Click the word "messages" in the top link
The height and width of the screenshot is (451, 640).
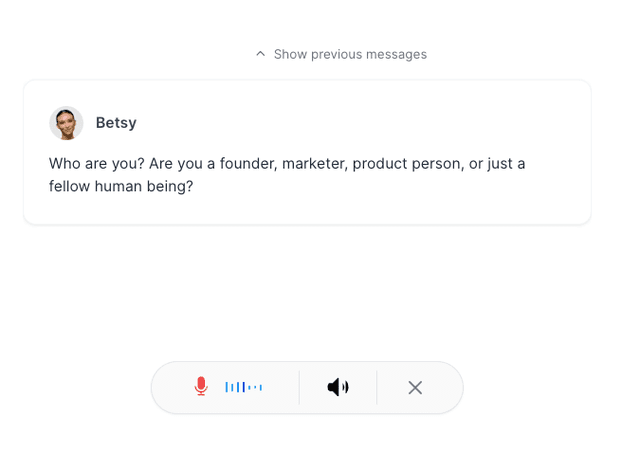click(x=397, y=54)
